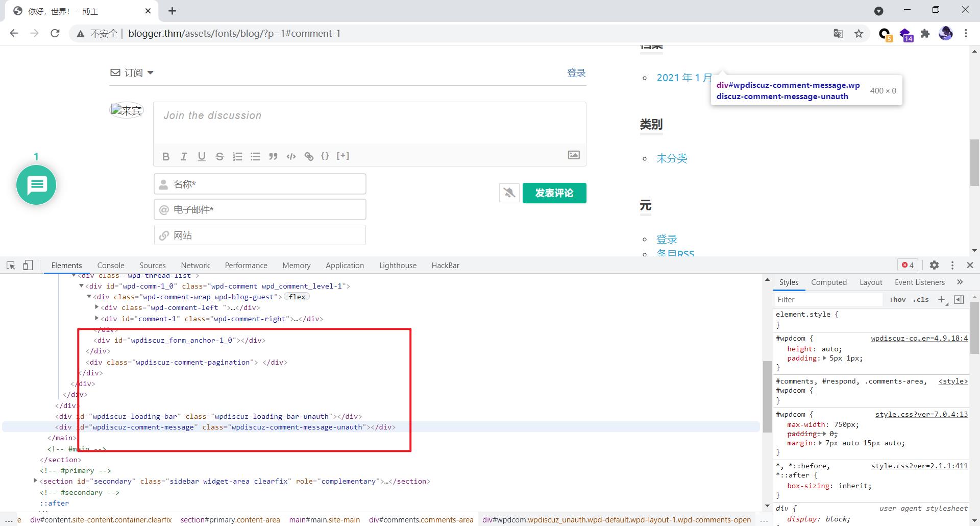Viewport: 980px width, 526px height.
Task: Switch to the Console tab
Action: (x=111, y=266)
